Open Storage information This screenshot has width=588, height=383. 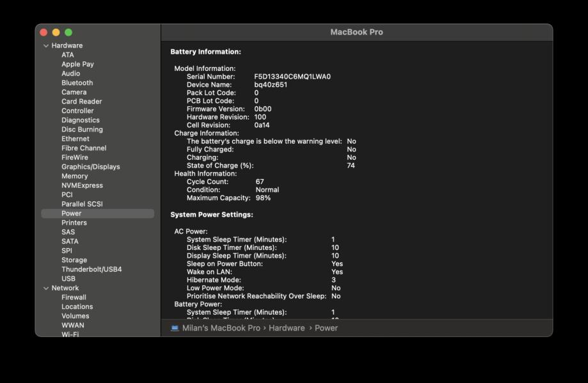click(74, 260)
